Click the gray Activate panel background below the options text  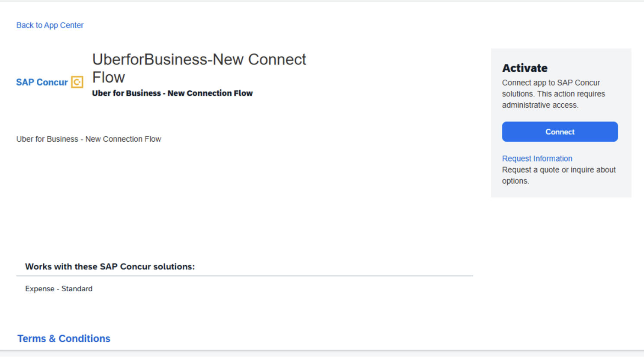pyautogui.click(x=560, y=191)
